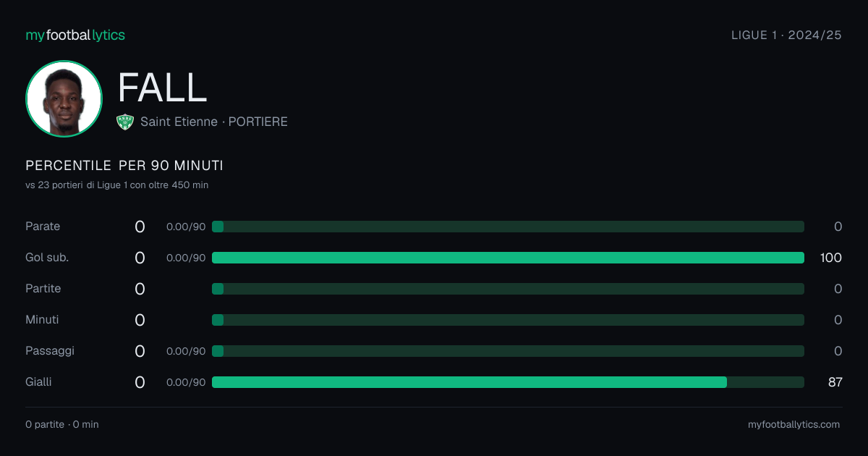Click the Minuti percentile bar
Image resolution: width=868 pixels, height=456 pixels.
click(508, 320)
